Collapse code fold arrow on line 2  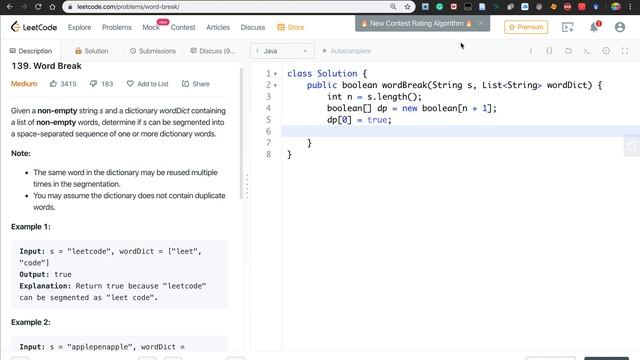[276, 85]
